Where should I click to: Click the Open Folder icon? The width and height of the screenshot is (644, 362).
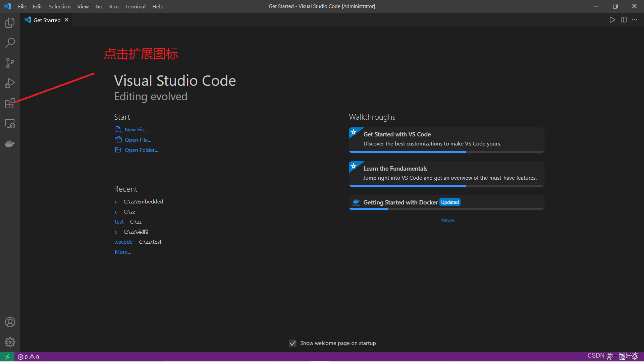tap(118, 150)
